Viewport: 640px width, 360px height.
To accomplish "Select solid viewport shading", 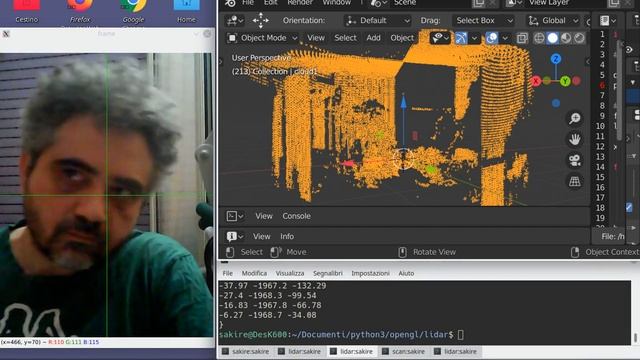I will (553, 38).
